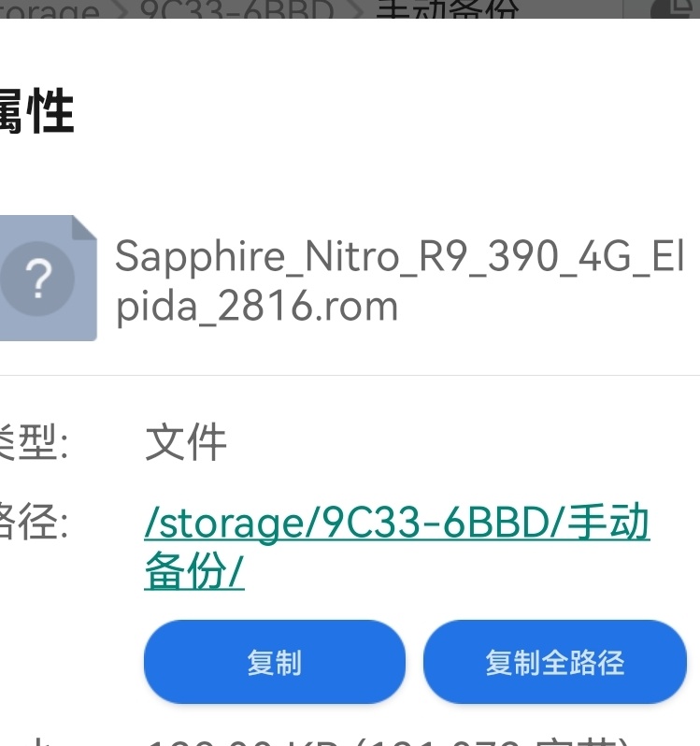
Task: Click the 属性 dialog title
Action: click(x=36, y=111)
